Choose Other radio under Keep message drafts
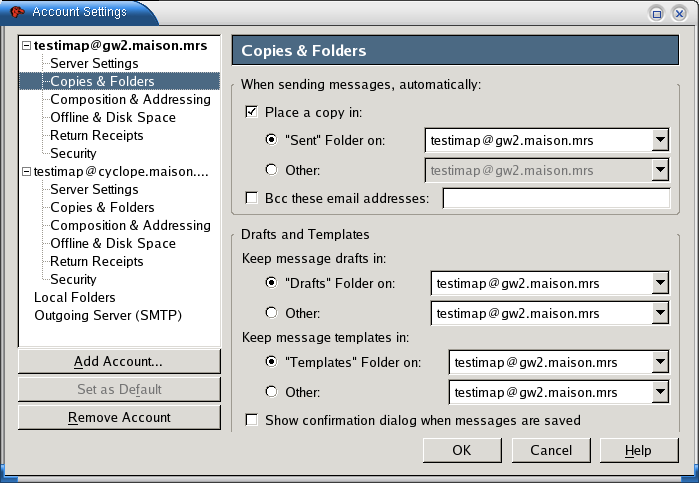 [271, 312]
